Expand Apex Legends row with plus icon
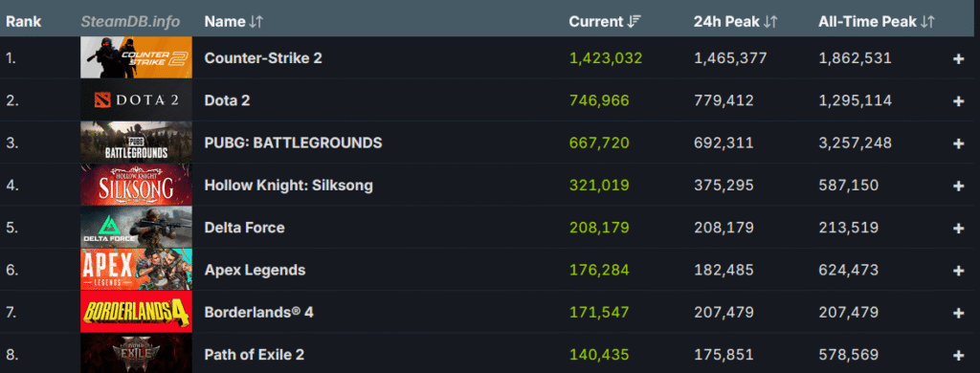Viewport: 980px width, 373px height. coord(958,271)
